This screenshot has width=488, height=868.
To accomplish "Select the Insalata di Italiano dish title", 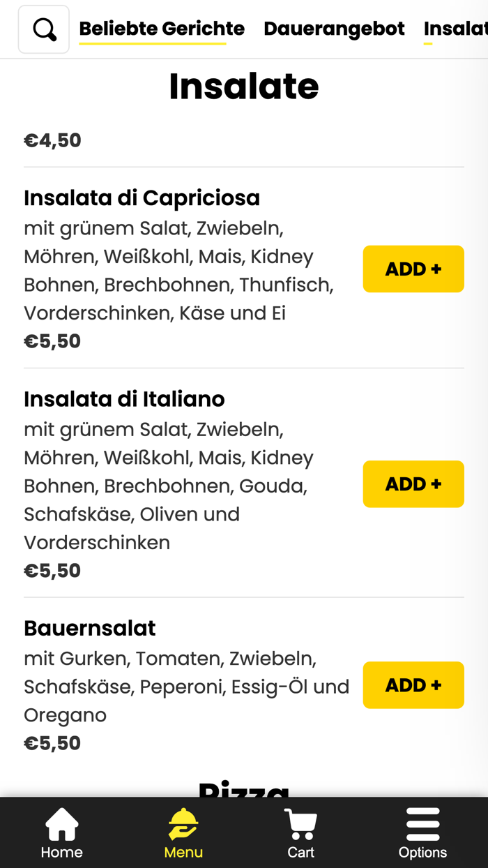I will click(124, 399).
